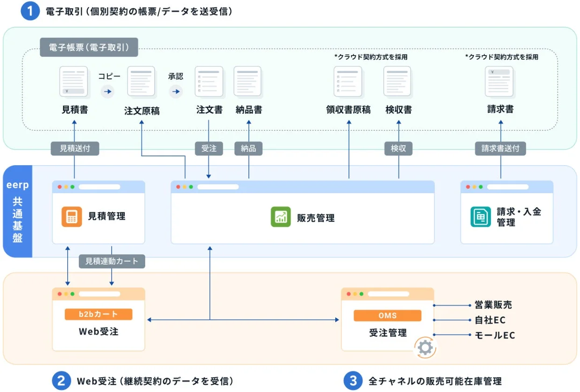
Task: Click the 納品書 caption text
Action: 249,110
